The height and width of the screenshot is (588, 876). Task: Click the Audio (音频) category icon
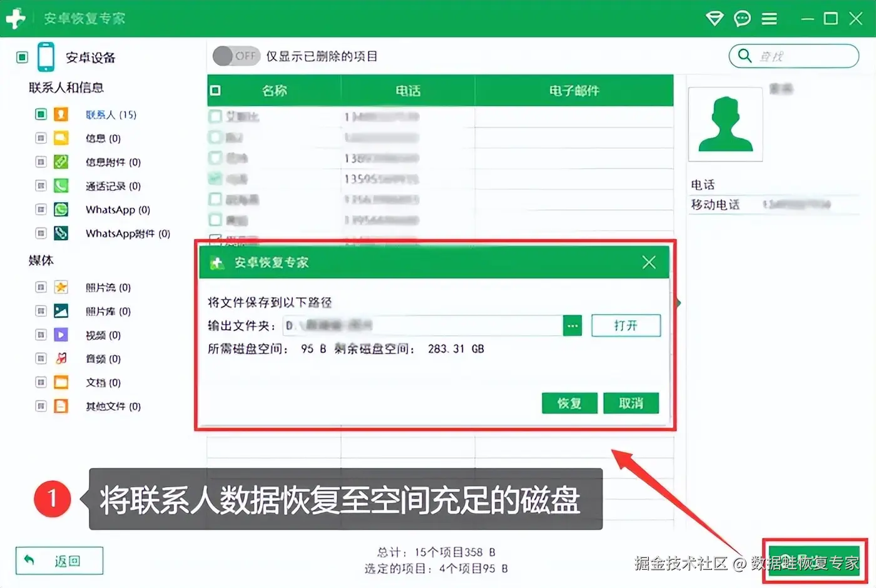click(x=61, y=358)
